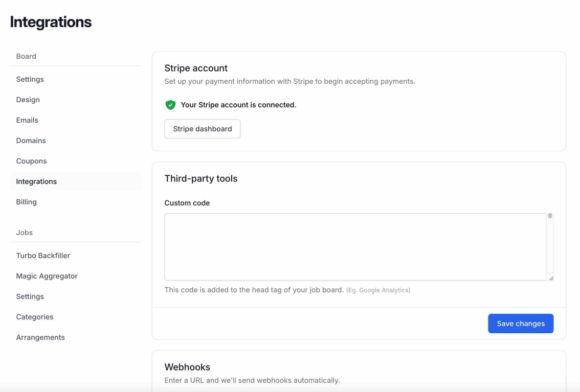The height and width of the screenshot is (392, 580).
Task: Go to Arrangements under Jobs
Action: click(x=40, y=337)
